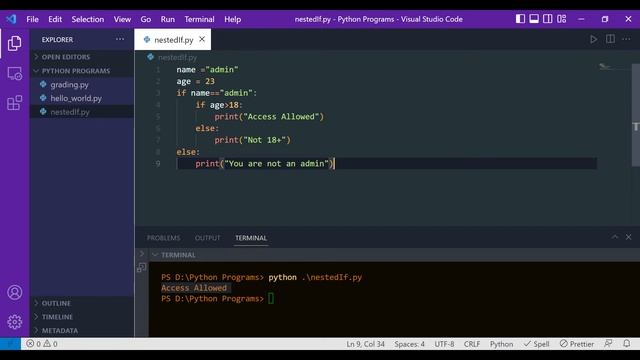Open Customize Layout icon
The image size is (640, 360).
pos(562,19)
